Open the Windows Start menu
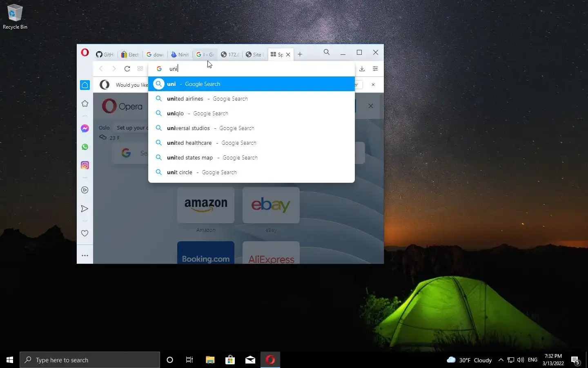The image size is (588, 368). 10,360
